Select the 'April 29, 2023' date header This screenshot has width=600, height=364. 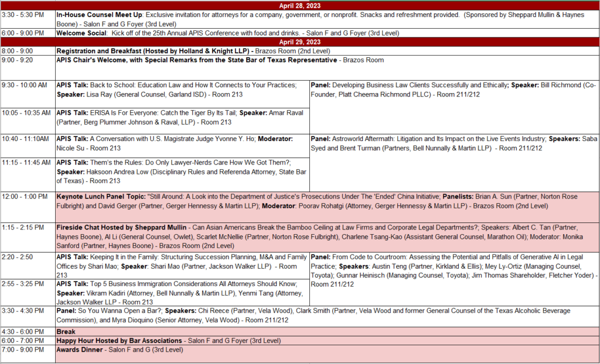[300, 42]
